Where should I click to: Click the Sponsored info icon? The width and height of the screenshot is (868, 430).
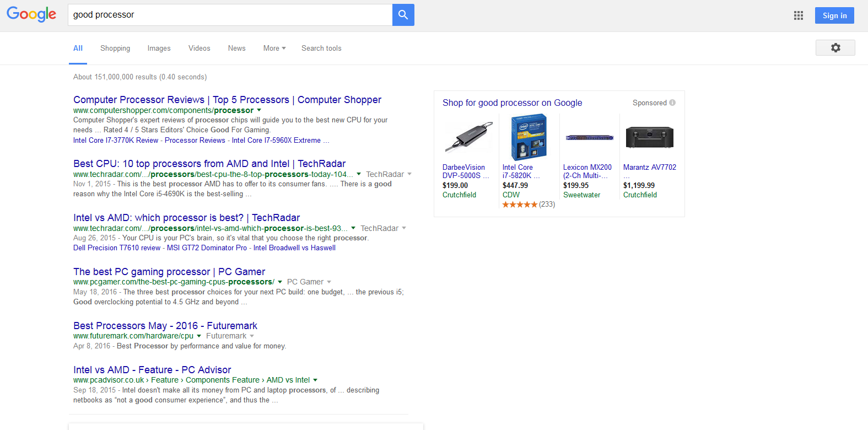point(672,103)
